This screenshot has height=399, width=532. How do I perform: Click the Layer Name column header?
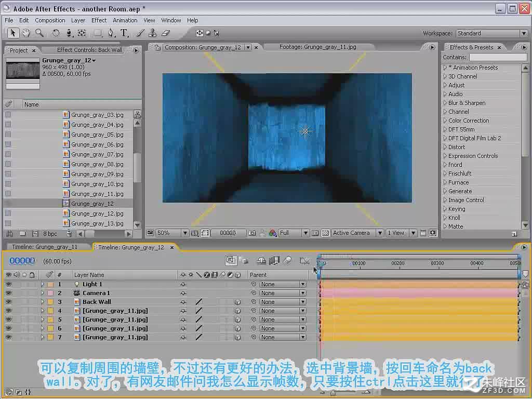click(89, 275)
